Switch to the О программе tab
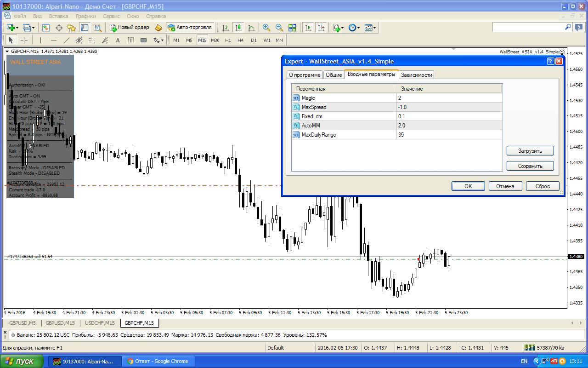Viewport: 588px width, 368px height. tap(305, 75)
